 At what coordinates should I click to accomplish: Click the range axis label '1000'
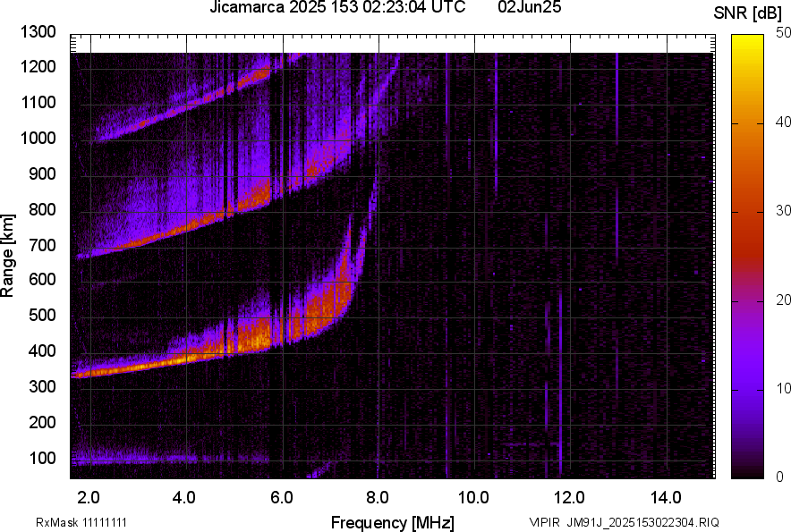tap(38, 139)
